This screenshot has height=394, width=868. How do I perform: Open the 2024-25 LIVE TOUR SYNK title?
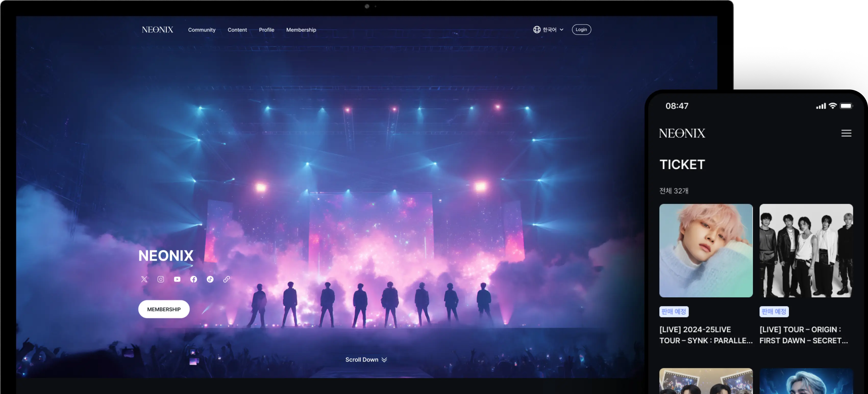click(705, 335)
